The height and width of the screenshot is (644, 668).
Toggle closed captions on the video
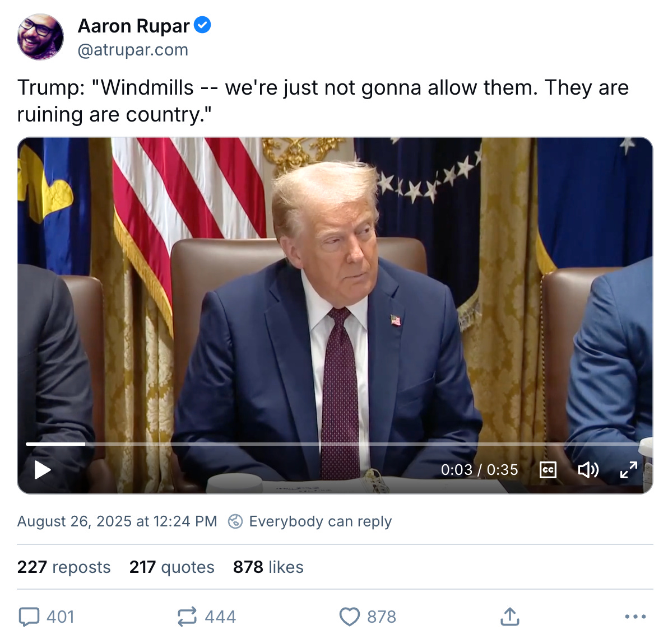(x=548, y=470)
